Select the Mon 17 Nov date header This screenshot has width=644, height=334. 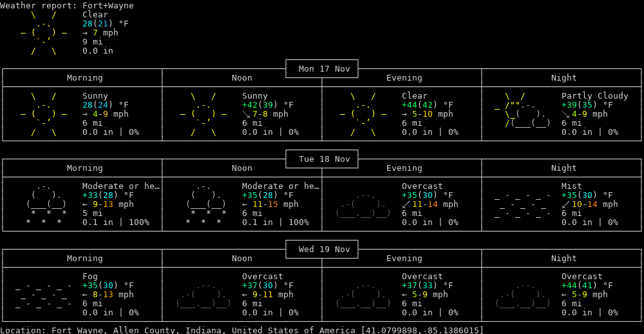click(x=322, y=69)
